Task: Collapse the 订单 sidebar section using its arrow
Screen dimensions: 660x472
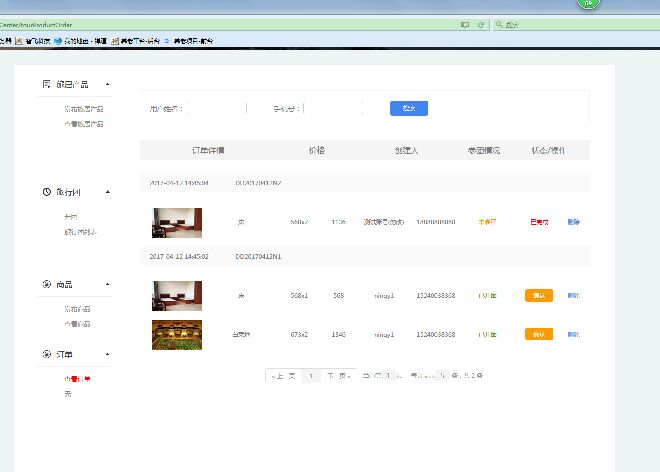Action: pos(107,354)
